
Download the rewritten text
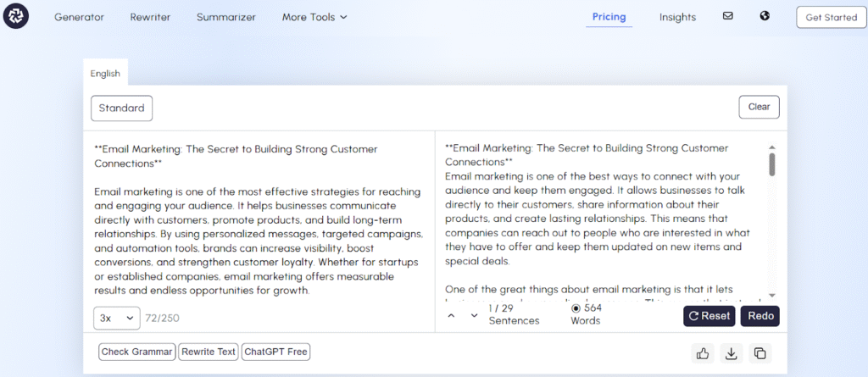732,353
